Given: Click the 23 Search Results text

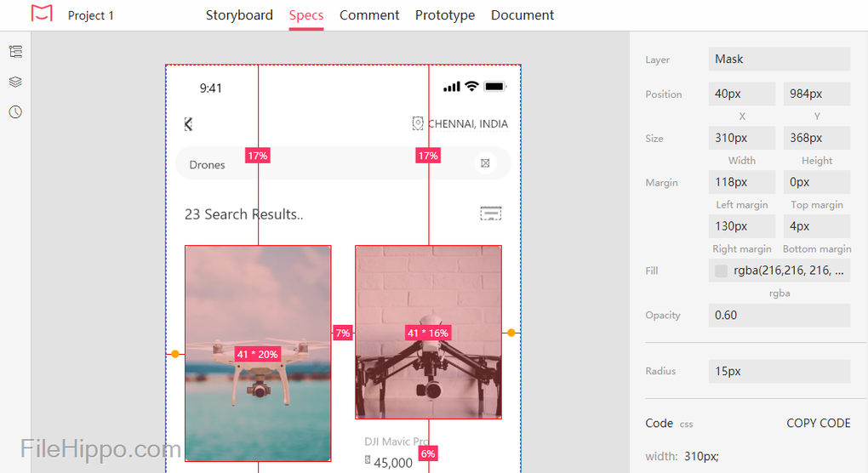Looking at the screenshot, I should click(243, 214).
